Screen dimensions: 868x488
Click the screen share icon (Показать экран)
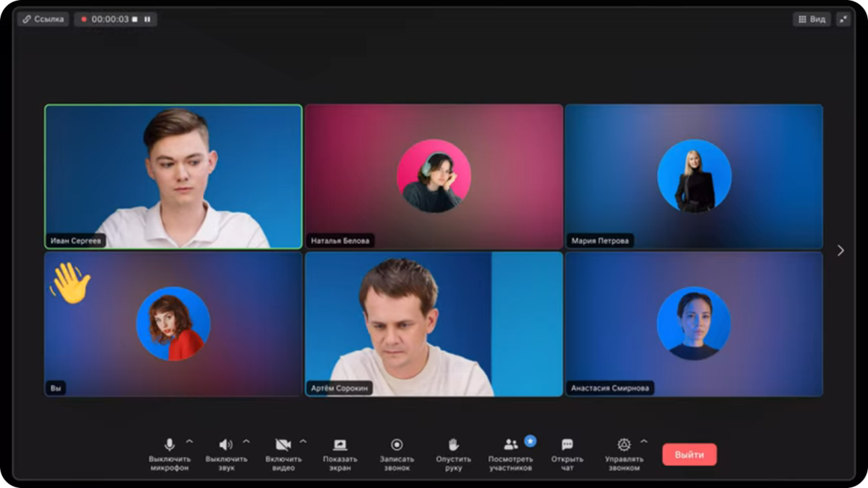click(x=340, y=445)
